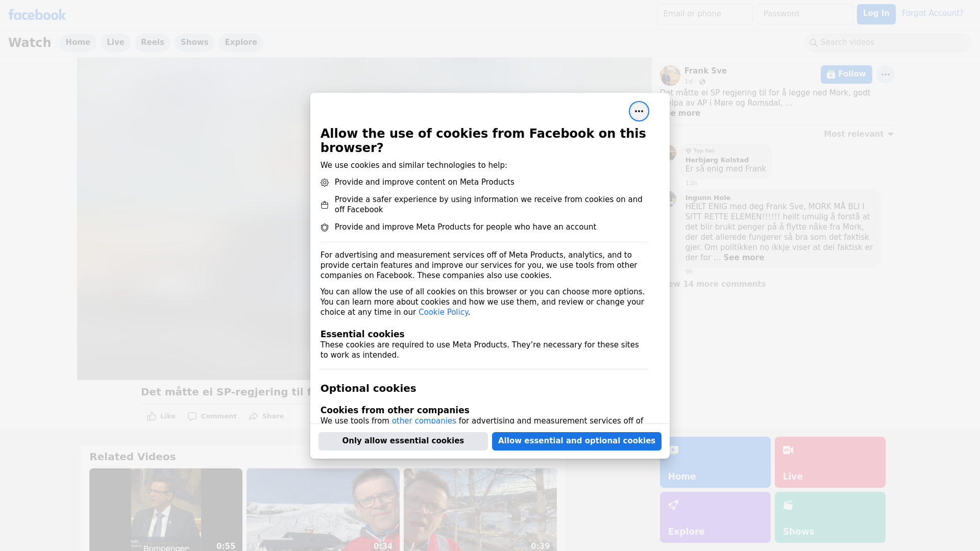Switch to the Live tab

click(115, 42)
